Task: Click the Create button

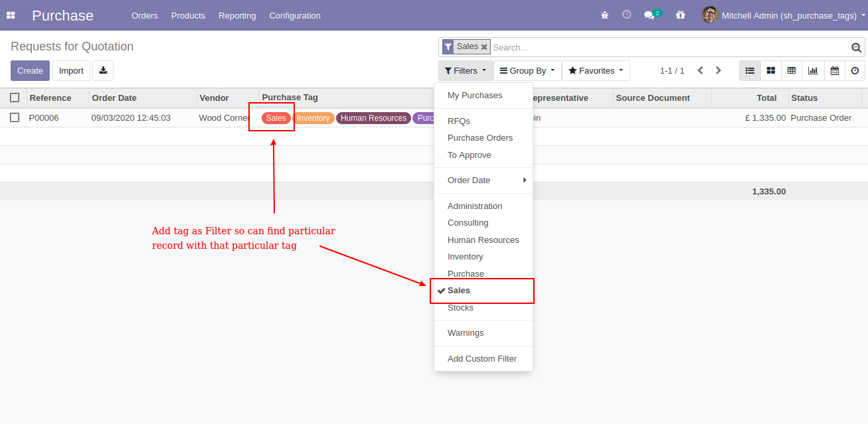Action: click(30, 70)
